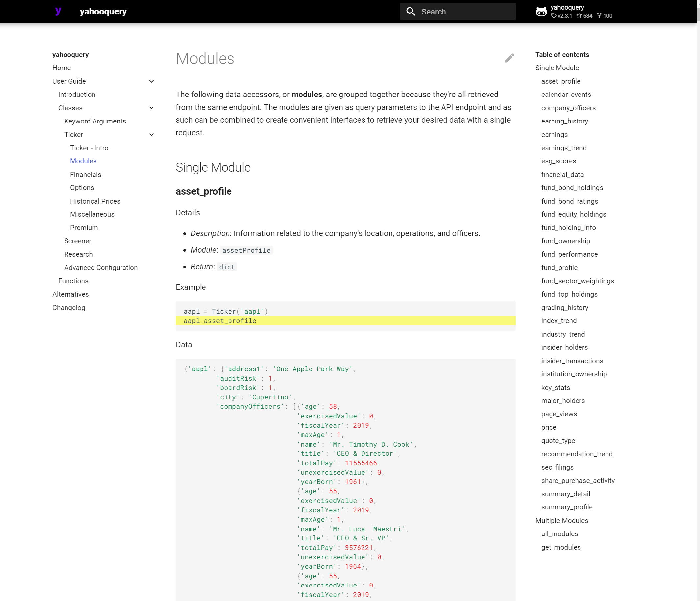Jump to fund_ownership section
Screen dimensions: 700x601
click(x=566, y=241)
